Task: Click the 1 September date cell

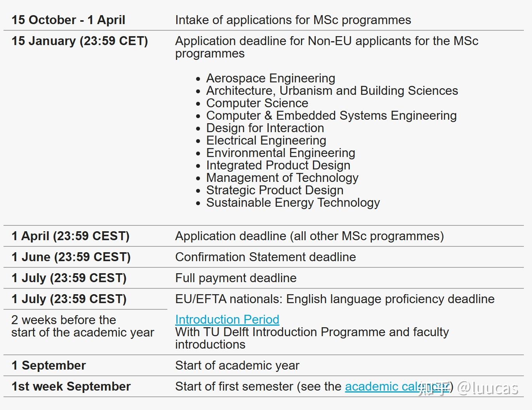Action: (49, 365)
